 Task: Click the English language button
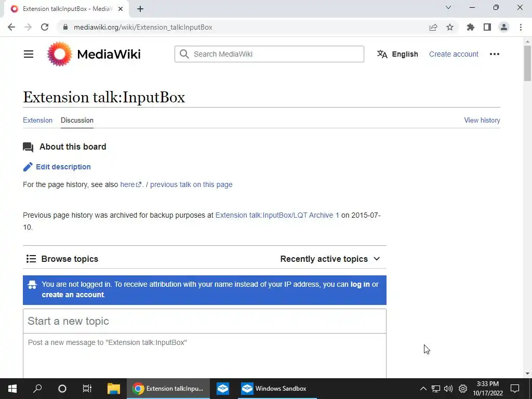tap(397, 54)
